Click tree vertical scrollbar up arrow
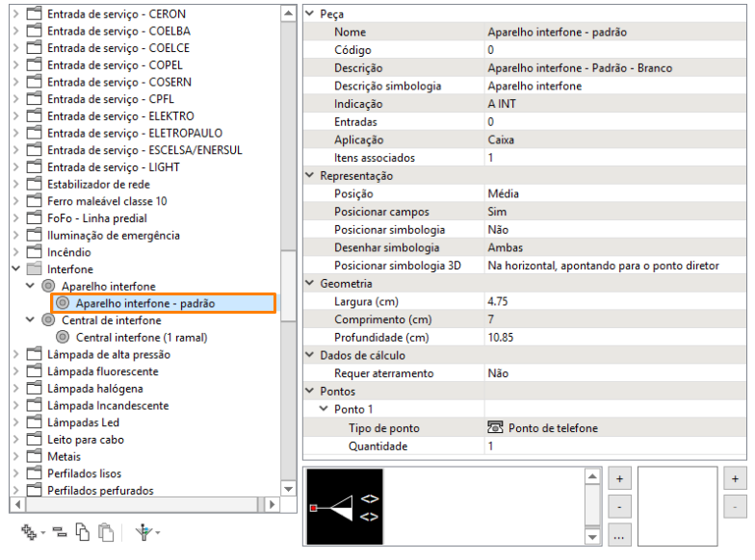 click(x=288, y=13)
